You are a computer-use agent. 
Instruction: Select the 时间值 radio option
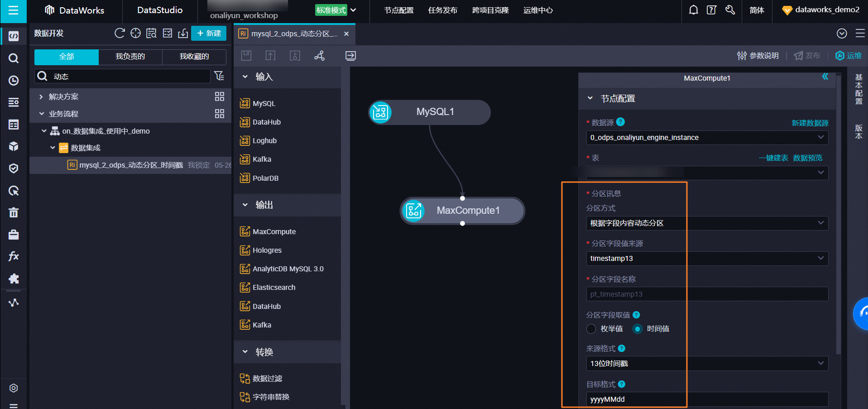[x=638, y=329]
